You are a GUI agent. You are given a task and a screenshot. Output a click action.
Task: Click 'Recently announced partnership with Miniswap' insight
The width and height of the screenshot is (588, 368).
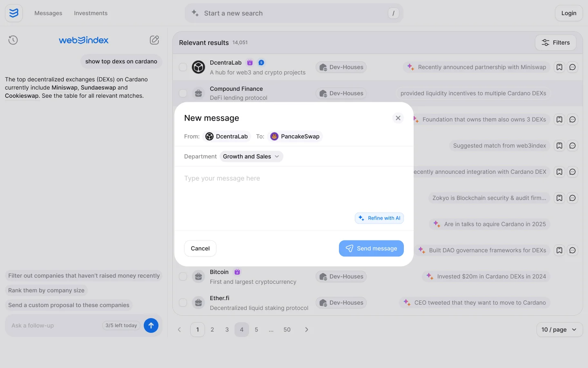coord(477,67)
